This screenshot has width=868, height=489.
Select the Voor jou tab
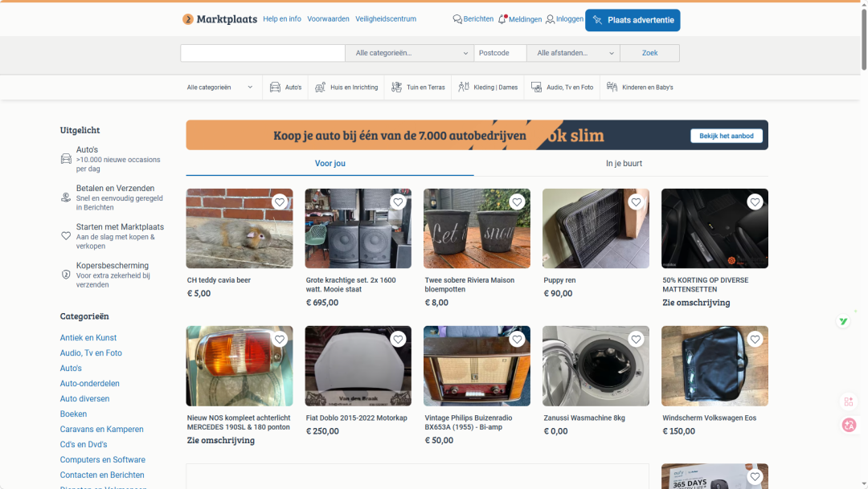click(330, 164)
